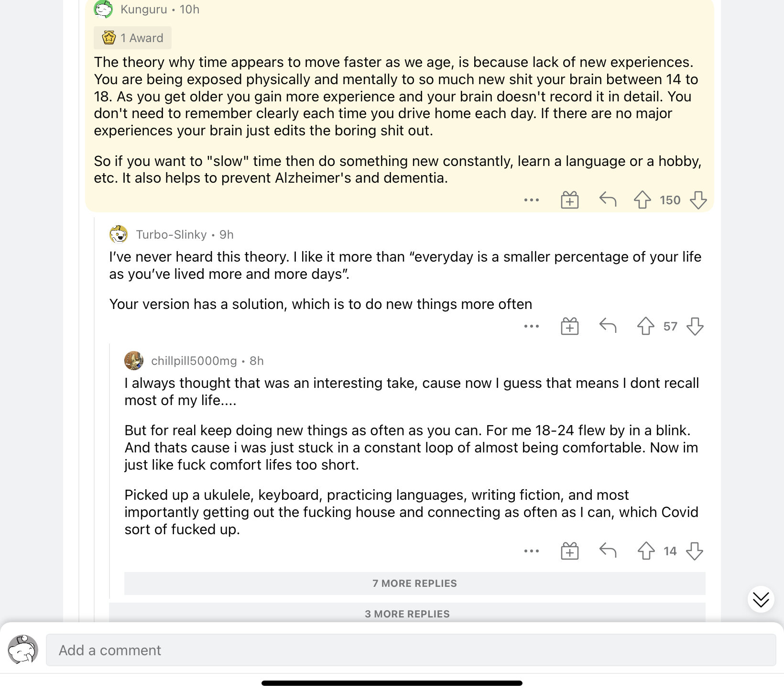This screenshot has height=693, width=784.
Task: Reply to Kunguru's comment
Action: pos(608,199)
